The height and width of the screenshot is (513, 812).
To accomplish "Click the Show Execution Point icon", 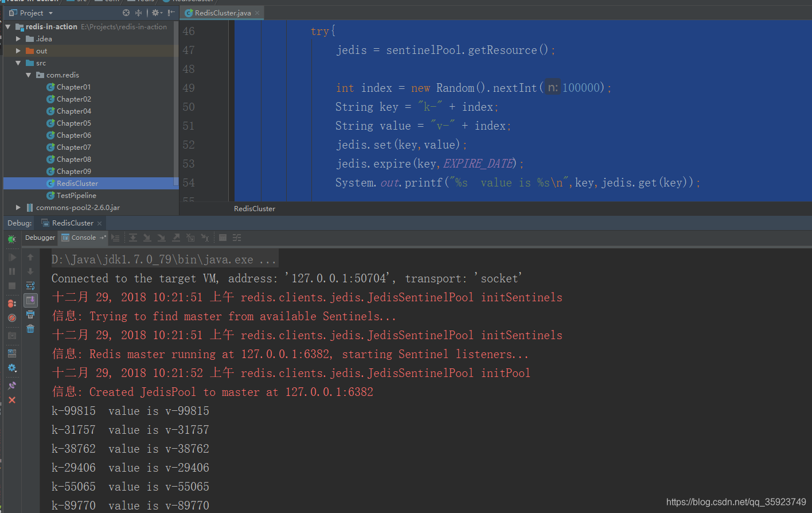I will click(116, 238).
